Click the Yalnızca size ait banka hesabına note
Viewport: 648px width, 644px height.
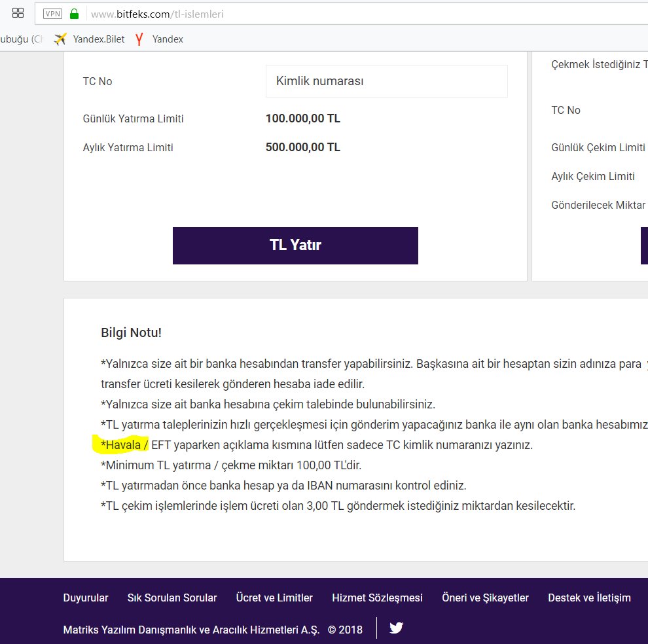268,404
